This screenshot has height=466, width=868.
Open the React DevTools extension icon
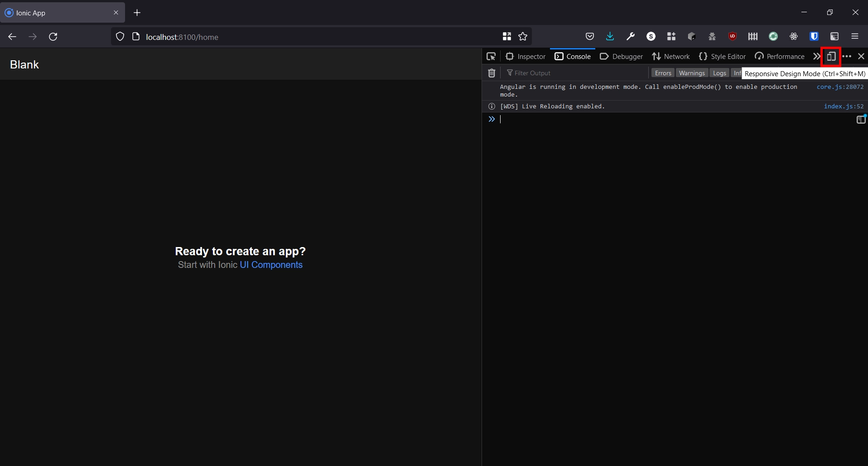click(794, 36)
